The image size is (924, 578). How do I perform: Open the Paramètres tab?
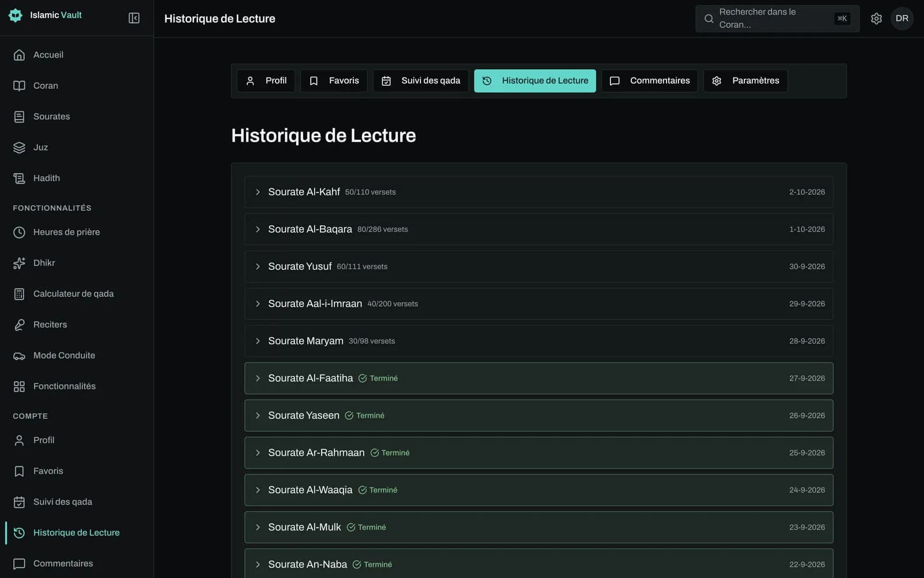click(746, 81)
